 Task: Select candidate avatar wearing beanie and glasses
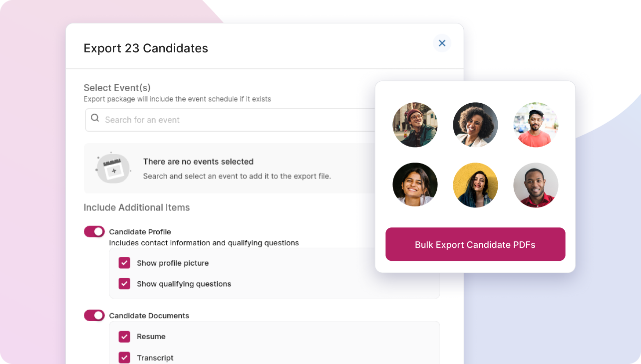(x=415, y=125)
